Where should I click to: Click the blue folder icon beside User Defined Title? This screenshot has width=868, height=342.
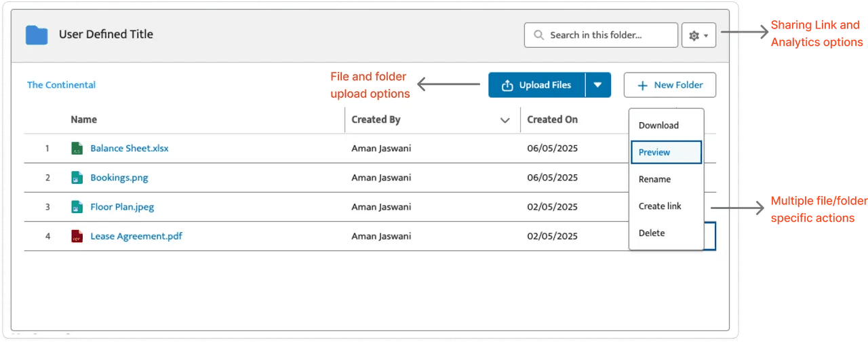click(x=37, y=35)
